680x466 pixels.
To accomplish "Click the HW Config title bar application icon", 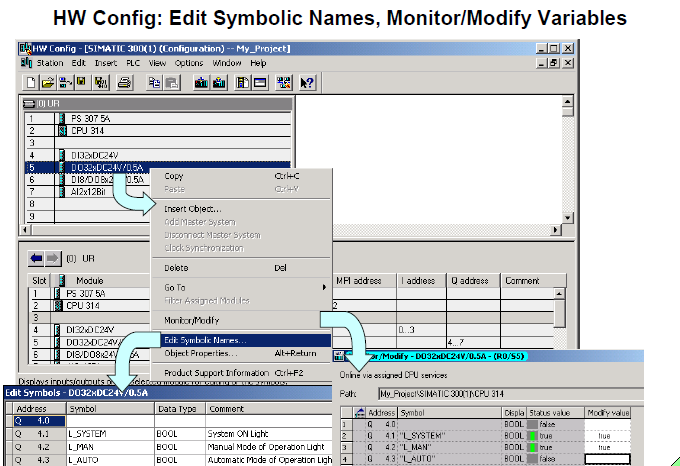I will 26,48.
